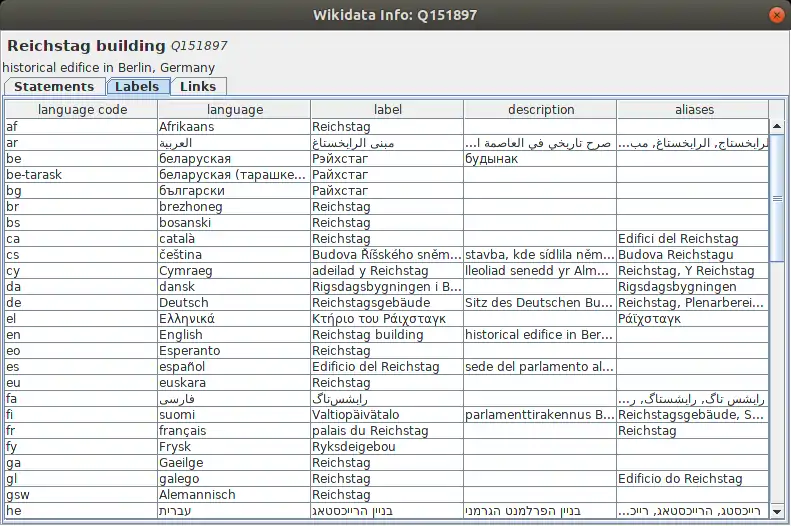
Task: Click the scrollbar down arrow
Action: point(777,509)
